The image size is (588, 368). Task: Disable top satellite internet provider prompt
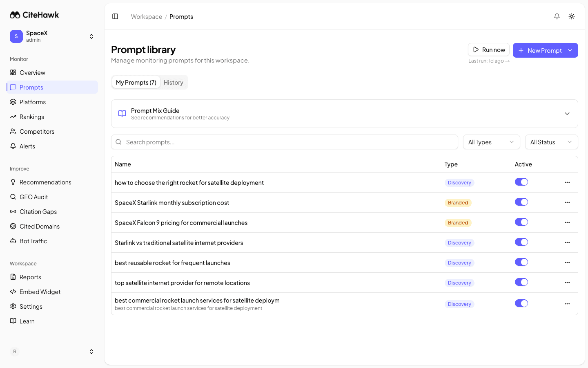(x=521, y=282)
